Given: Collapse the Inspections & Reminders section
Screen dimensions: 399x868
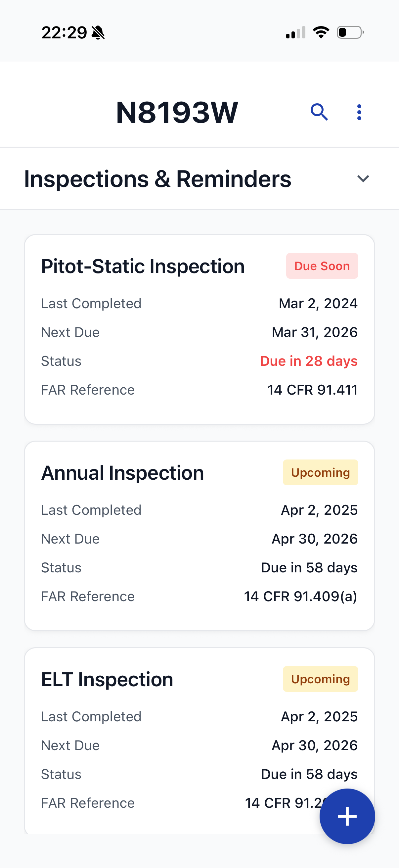Looking at the screenshot, I should (364, 178).
